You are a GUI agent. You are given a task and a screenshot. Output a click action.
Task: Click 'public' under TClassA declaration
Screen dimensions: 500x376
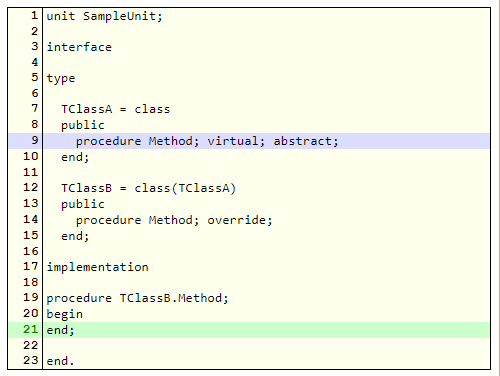83,125
